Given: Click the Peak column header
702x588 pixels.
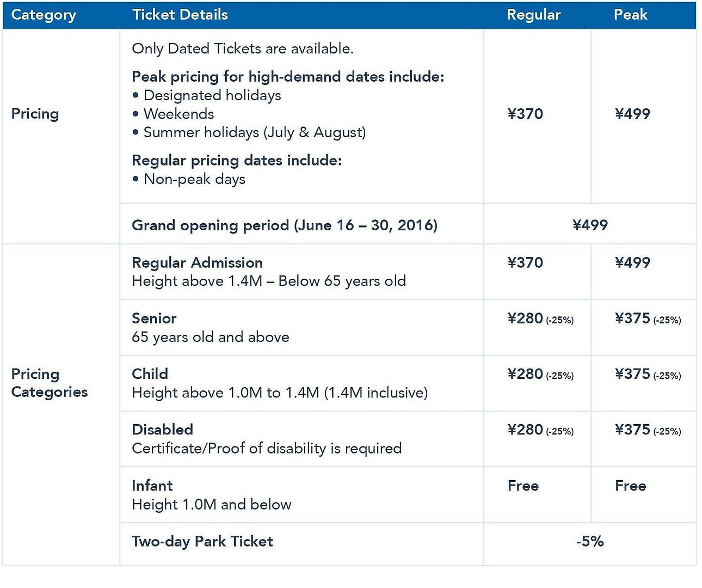Looking at the screenshot, I should point(630,15).
